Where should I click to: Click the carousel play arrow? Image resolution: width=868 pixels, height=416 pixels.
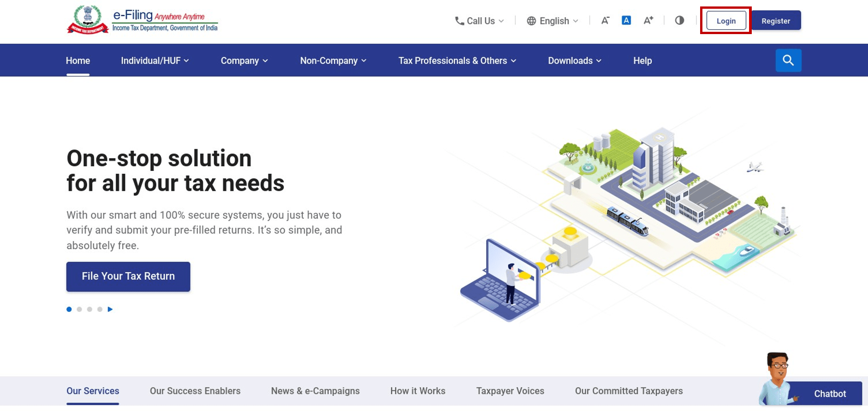[x=110, y=309]
